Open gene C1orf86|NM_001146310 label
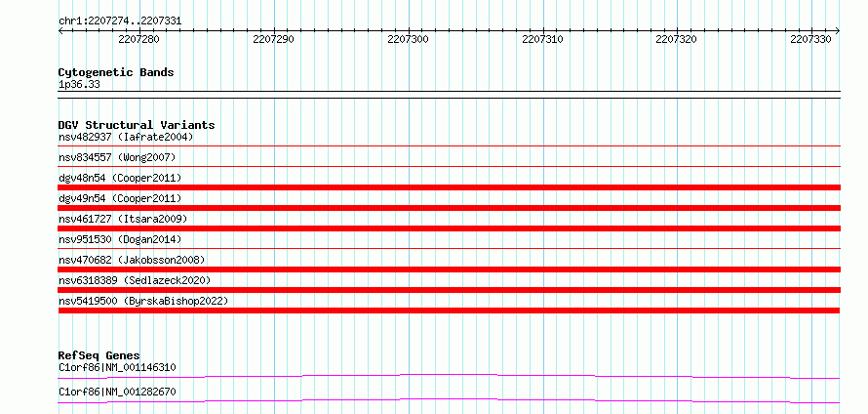 [117, 367]
